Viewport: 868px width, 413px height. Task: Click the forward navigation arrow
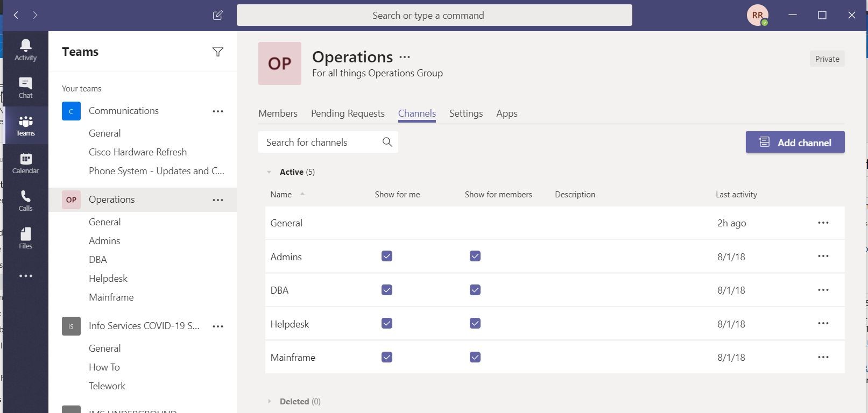pyautogui.click(x=35, y=15)
